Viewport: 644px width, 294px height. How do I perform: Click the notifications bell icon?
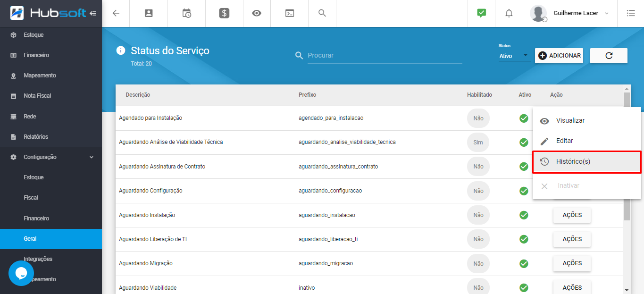pyautogui.click(x=509, y=13)
